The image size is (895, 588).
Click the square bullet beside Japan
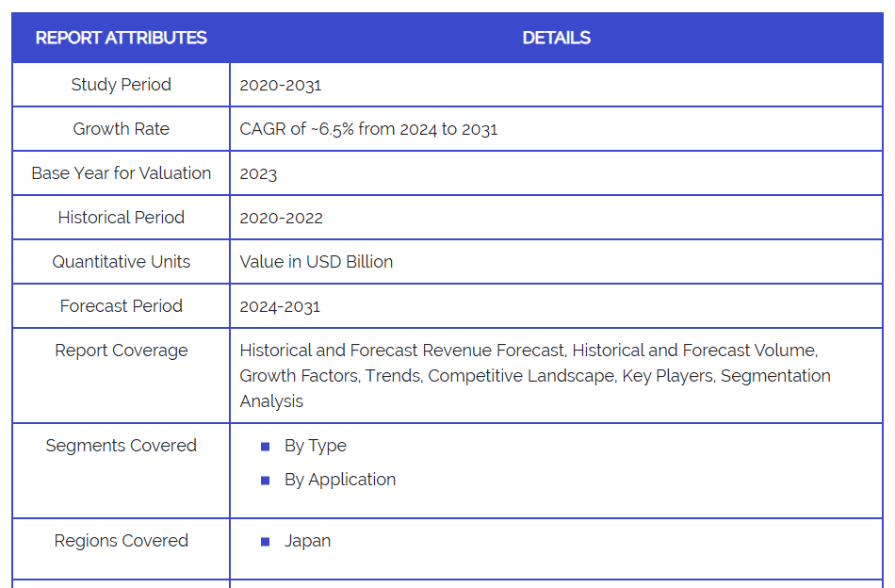pyautogui.click(x=265, y=542)
